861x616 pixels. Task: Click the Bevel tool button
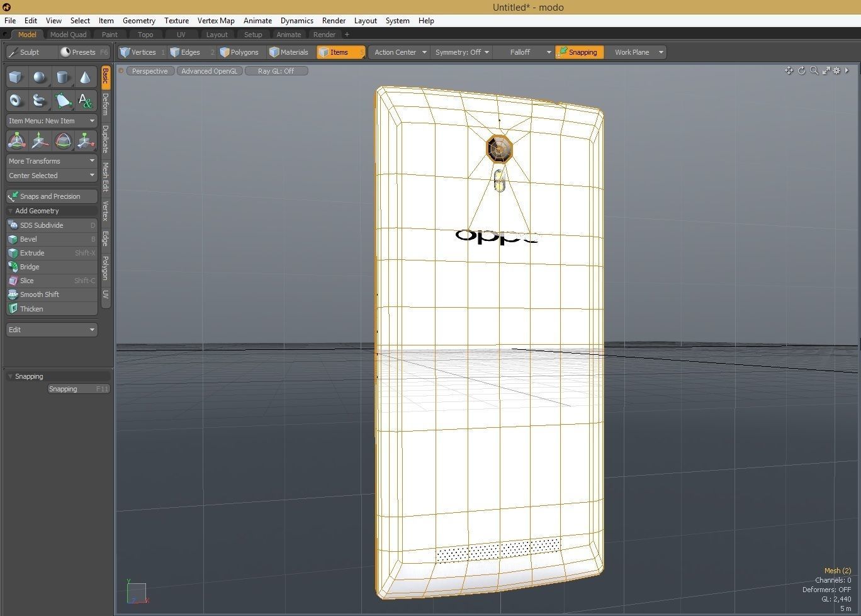pyautogui.click(x=52, y=239)
